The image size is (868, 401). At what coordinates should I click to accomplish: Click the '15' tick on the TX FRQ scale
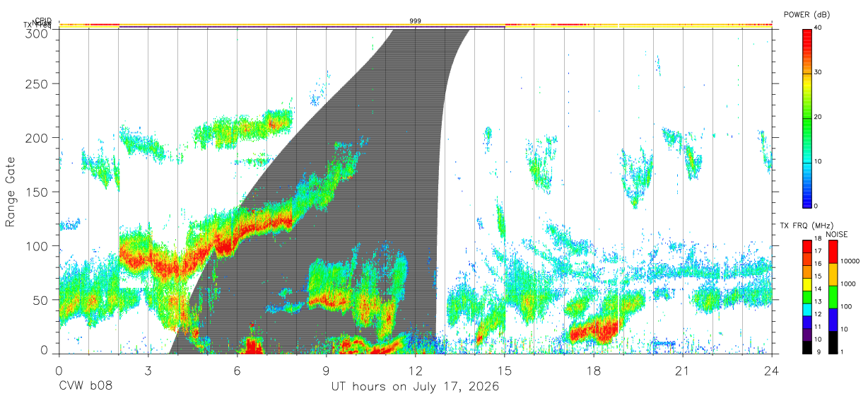pos(818,277)
